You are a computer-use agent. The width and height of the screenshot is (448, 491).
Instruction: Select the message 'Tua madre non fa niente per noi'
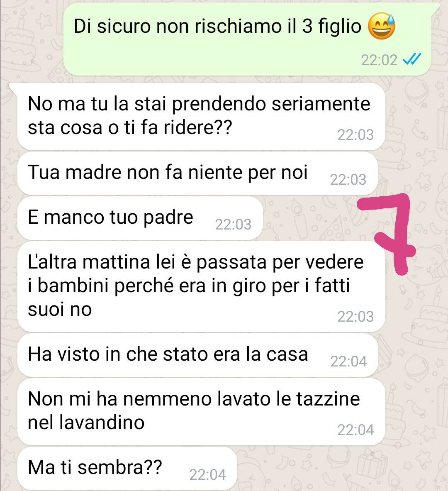pos(197,173)
